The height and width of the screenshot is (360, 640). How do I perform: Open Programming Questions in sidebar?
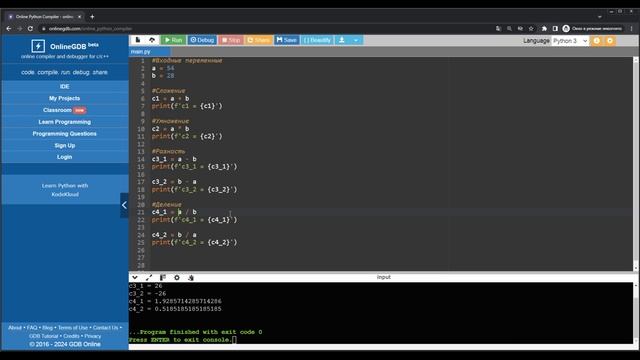coord(64,134)
